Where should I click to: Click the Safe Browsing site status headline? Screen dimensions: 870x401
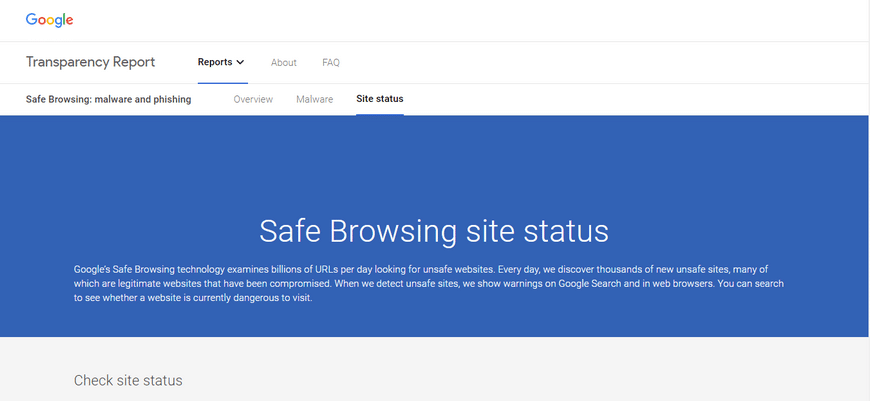tap(434, 231)
